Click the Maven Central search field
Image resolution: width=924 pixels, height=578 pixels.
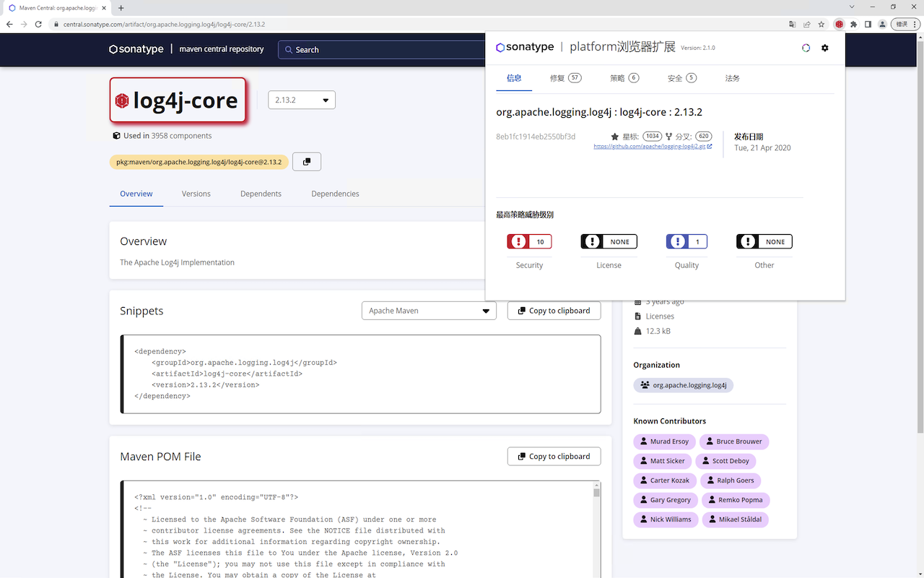point(383,50)
